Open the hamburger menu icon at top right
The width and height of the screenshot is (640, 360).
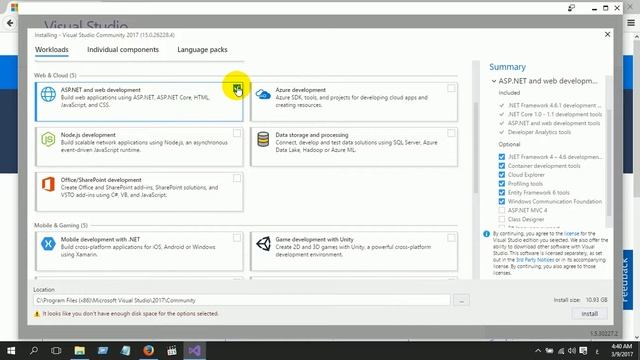(x=631, y=23)
